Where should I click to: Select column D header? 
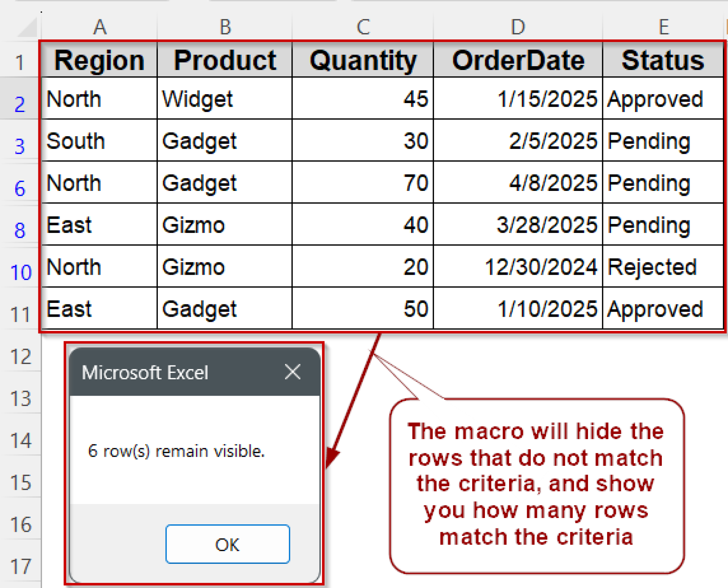coord(518,27)
